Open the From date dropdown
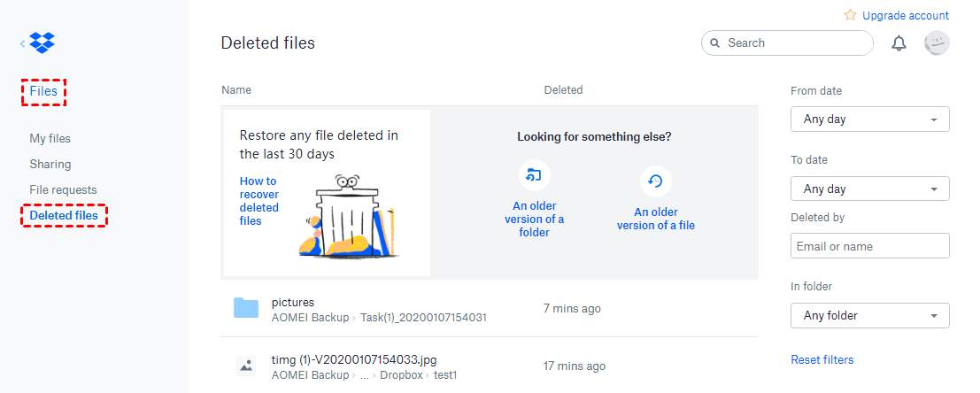This screenshot has width=980, height=393. click(x=869, y=119)
